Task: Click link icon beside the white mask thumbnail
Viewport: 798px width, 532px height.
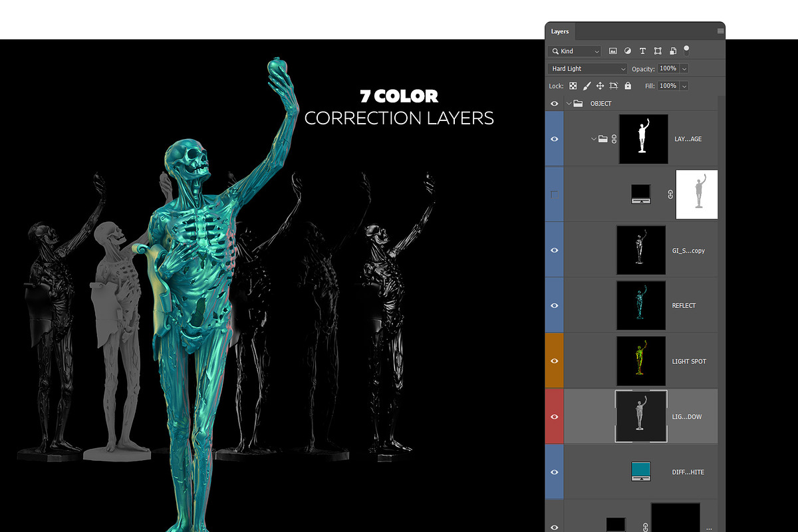Action: 672,194
